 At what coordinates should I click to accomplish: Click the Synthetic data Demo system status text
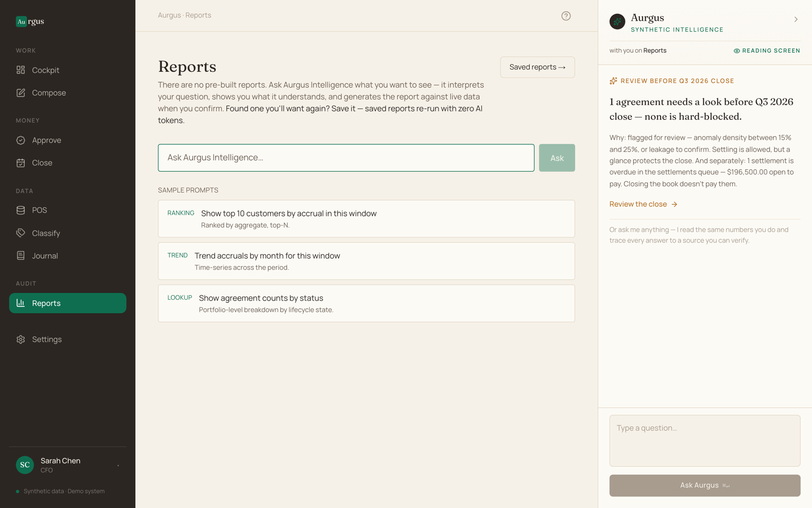(x=64, y=491)
